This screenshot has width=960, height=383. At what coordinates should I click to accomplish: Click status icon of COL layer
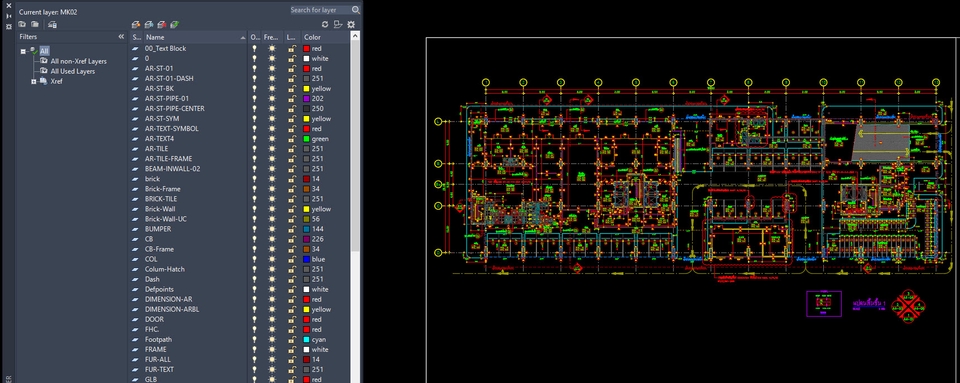pyautogui.click(x=136, y=259)
